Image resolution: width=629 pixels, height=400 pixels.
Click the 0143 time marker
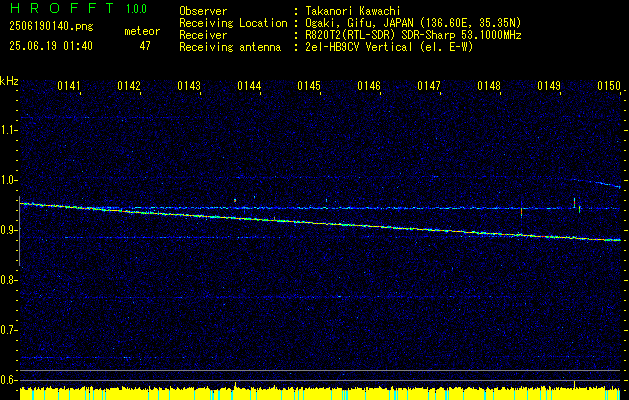(x=189, y=86)
